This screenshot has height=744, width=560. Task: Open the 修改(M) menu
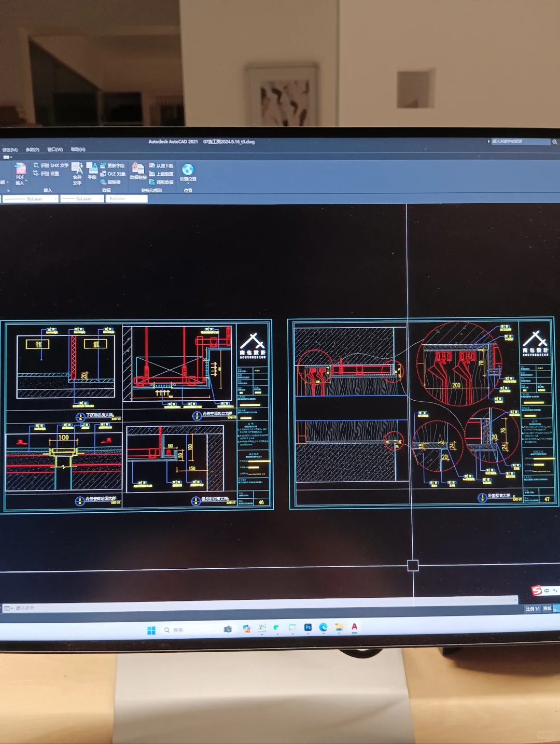(10, 150)
